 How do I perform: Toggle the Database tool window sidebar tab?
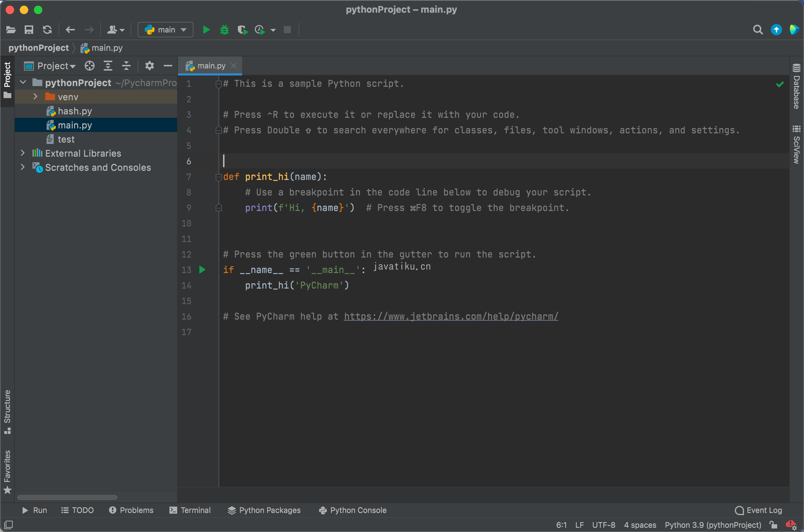pos(797,86)
